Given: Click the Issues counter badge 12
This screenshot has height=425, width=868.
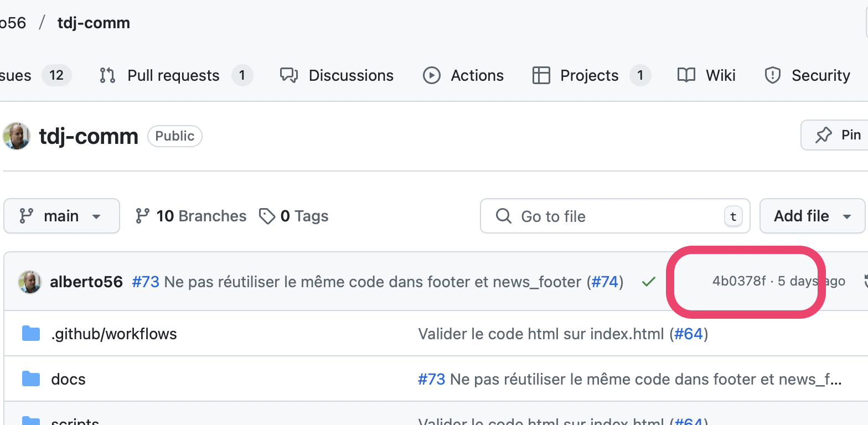Looking at the screenshot, I should 56,75.
